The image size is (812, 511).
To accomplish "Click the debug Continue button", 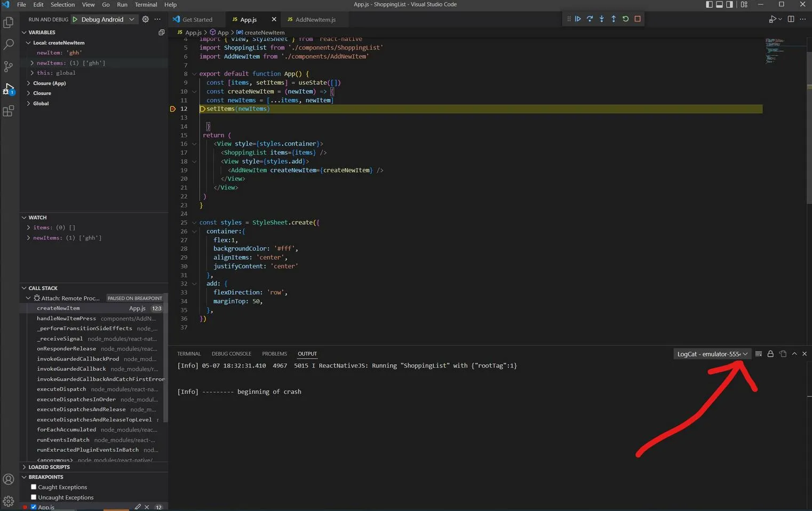I will [578, 19].
